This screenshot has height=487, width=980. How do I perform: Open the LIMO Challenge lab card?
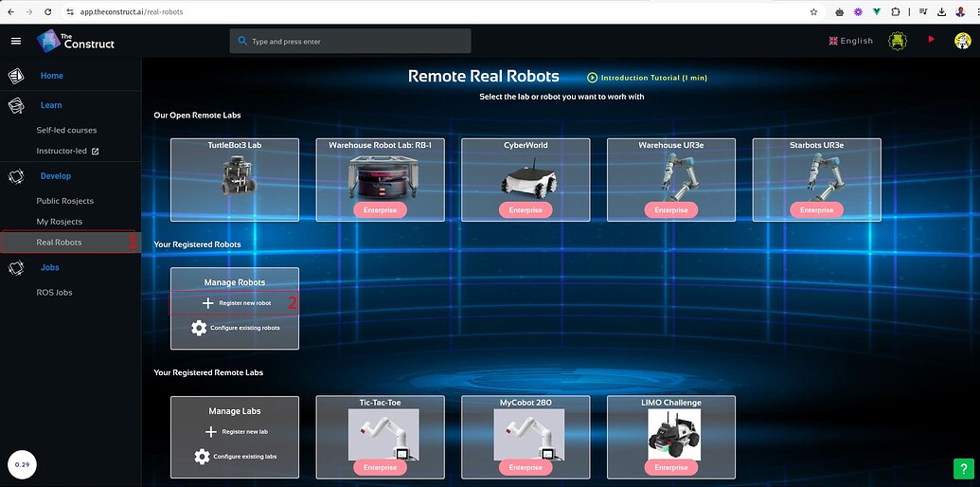(671, 437)
